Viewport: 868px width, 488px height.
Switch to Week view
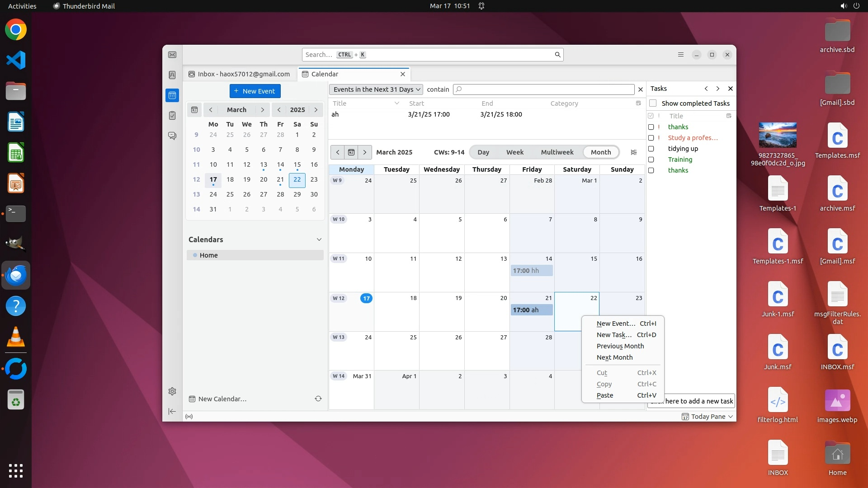coord(514,152)
